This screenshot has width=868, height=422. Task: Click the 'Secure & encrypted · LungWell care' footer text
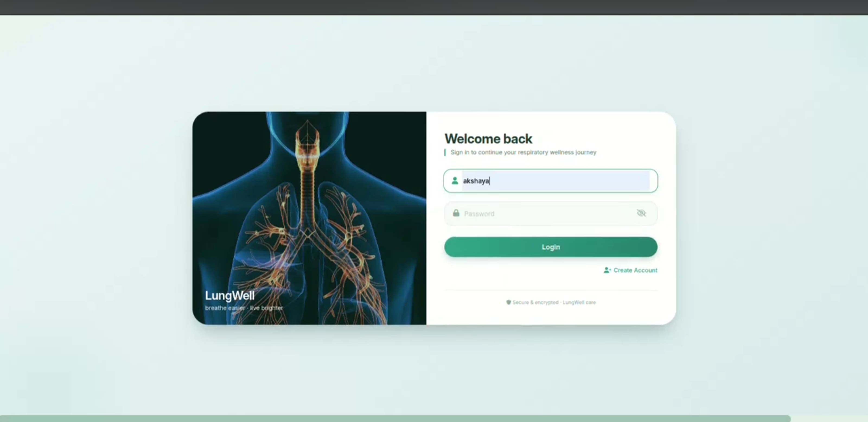pos(554,302)
